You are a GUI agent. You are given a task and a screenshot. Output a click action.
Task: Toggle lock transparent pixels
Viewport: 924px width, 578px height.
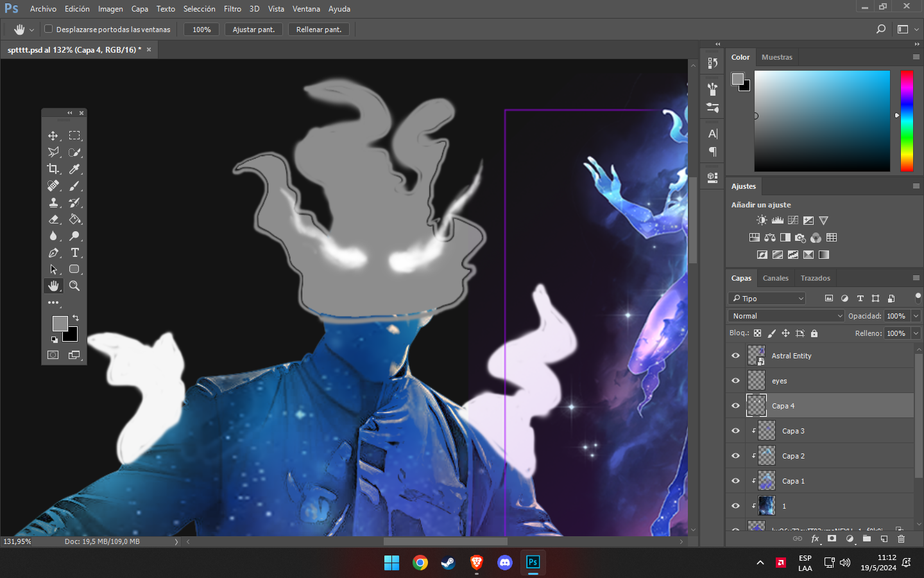[x=758, y=333]
